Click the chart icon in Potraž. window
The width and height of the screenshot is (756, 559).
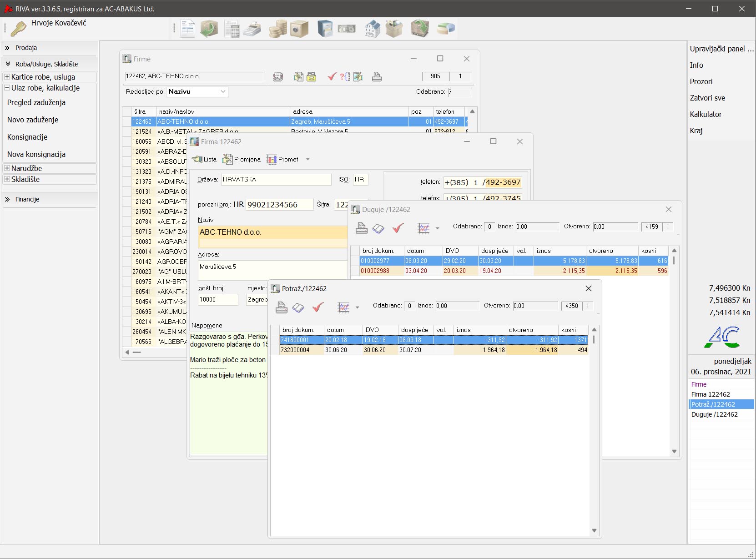(x=343, y=308)
